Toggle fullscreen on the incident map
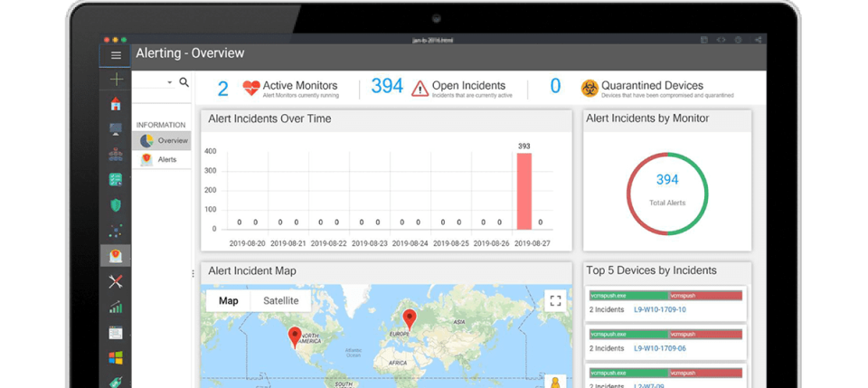 (555, 300)
